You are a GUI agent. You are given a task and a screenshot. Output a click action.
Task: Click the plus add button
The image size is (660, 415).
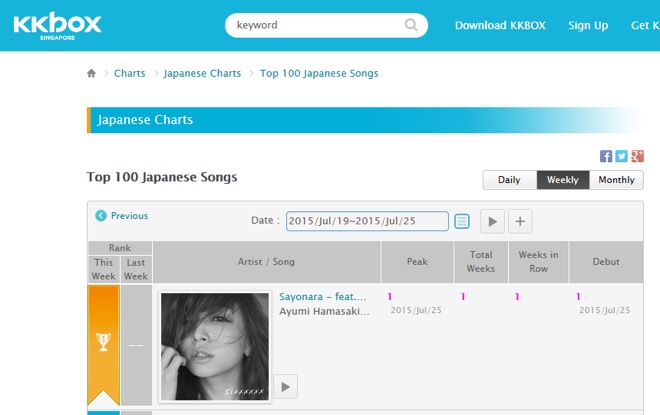pos(521,221)
